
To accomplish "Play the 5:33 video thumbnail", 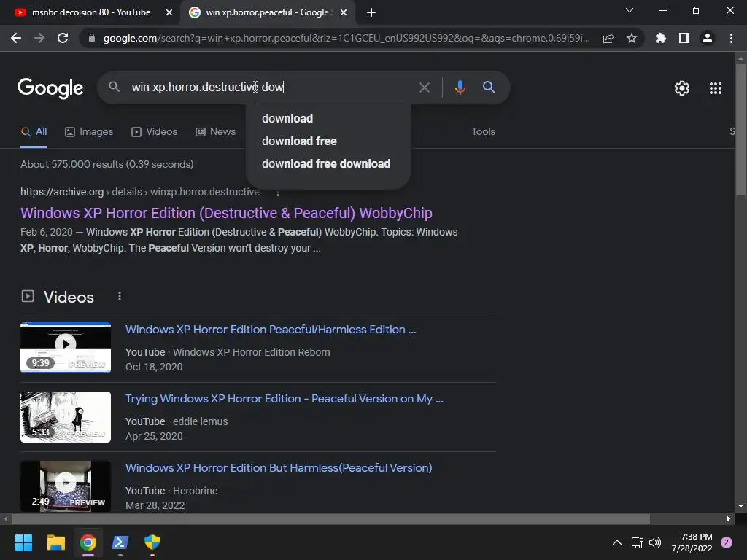I will [x=66, y=417].
